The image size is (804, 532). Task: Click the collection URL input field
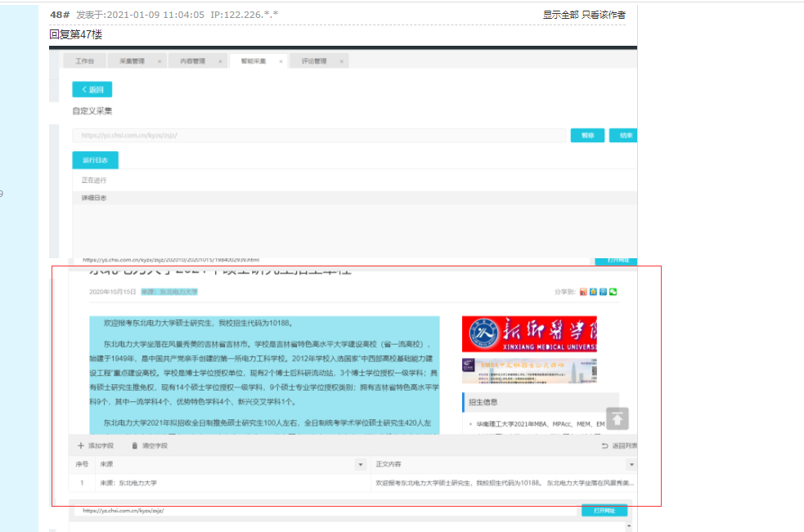(319, 136)
